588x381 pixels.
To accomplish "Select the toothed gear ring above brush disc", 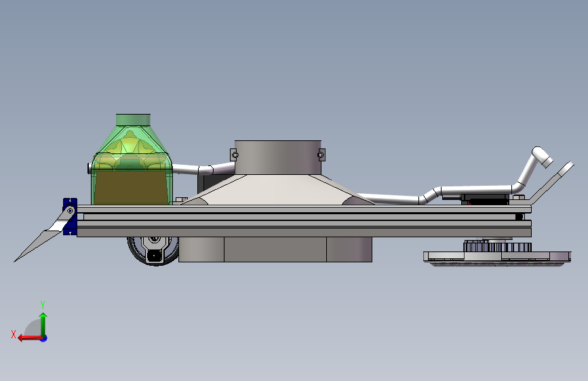I will point(498,247).
